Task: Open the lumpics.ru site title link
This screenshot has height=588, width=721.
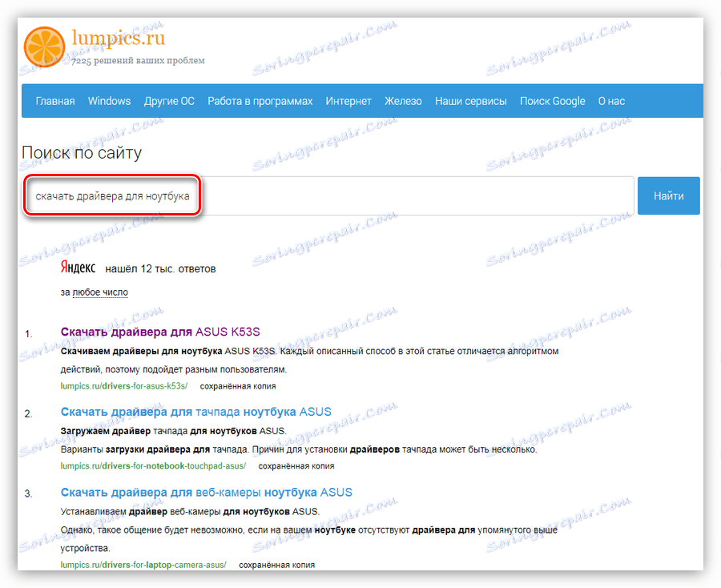Action: (119, 38)
